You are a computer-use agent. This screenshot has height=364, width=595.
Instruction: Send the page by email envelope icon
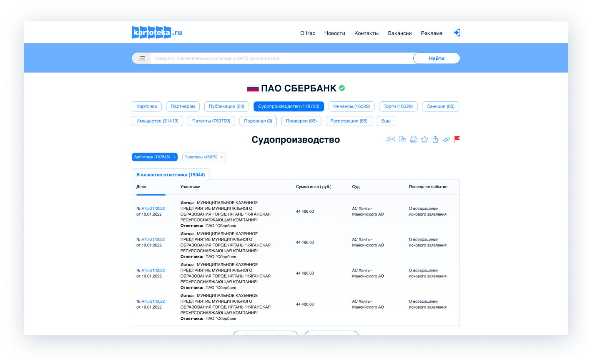coord(390,139)
